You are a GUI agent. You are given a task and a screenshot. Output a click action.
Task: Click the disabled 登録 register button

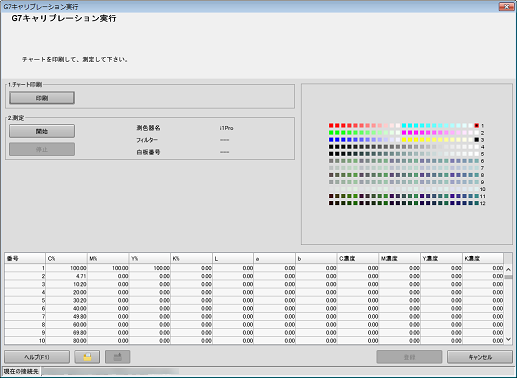pos(409,357)
